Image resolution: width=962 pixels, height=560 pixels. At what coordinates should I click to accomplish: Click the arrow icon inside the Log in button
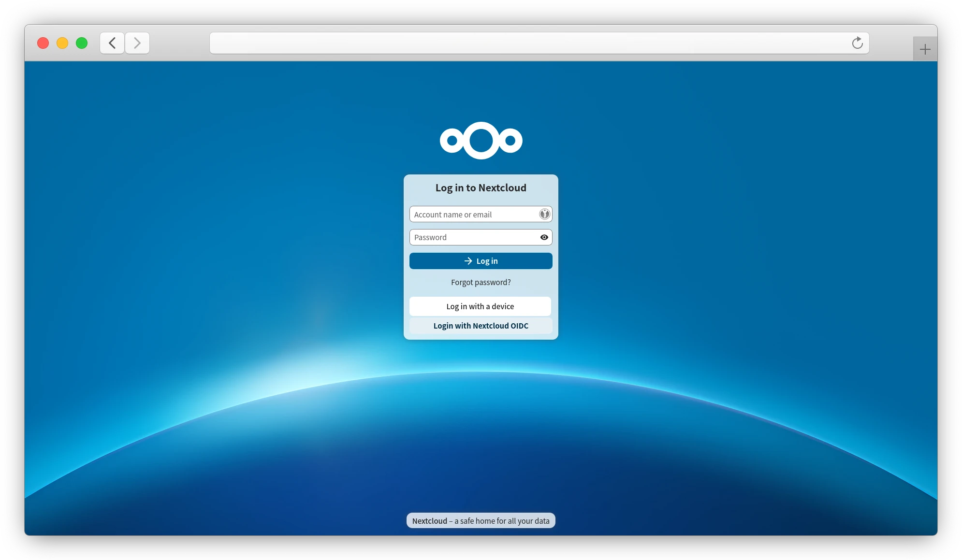(x=467, y=261)
